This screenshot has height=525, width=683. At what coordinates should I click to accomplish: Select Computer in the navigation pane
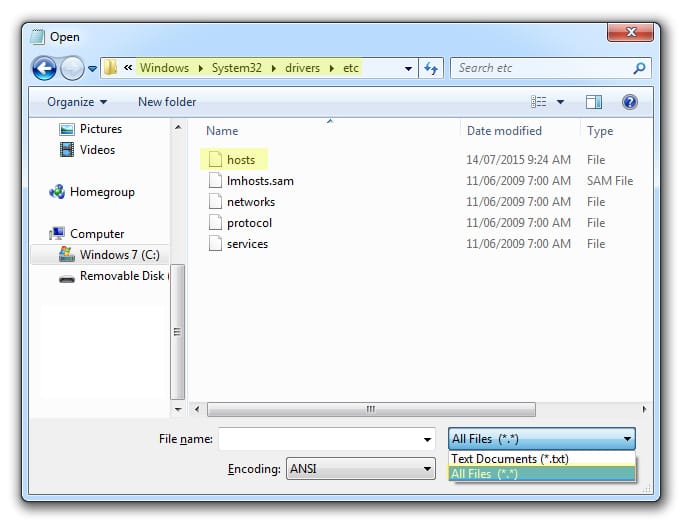coord(97,234)
